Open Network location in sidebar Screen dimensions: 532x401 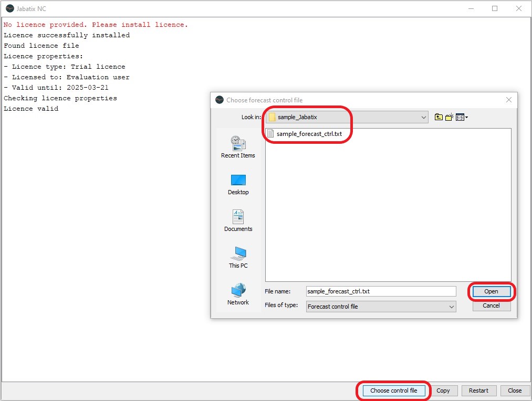pos(238,294)
